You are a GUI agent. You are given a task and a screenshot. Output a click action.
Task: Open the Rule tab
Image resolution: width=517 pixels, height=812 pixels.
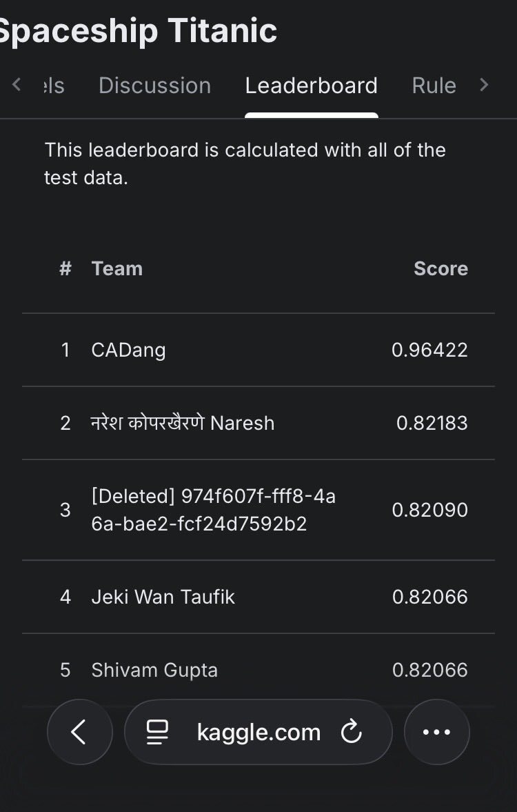coord(434,86)
